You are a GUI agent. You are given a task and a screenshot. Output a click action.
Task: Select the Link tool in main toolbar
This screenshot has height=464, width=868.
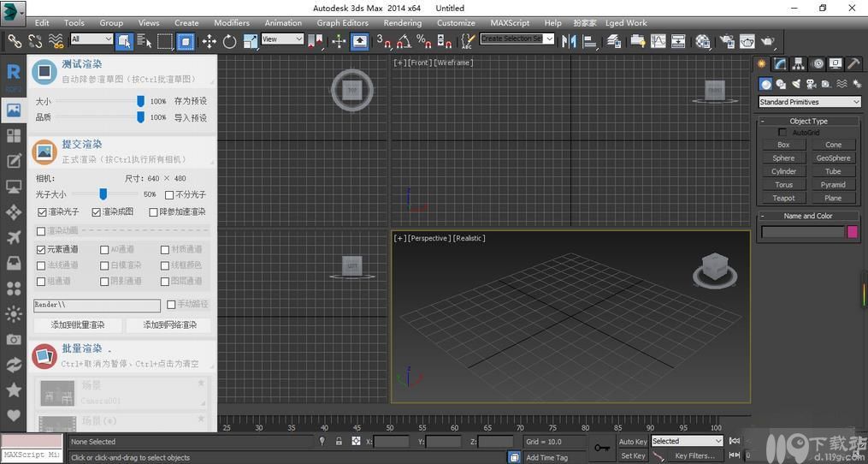(14, 40)
